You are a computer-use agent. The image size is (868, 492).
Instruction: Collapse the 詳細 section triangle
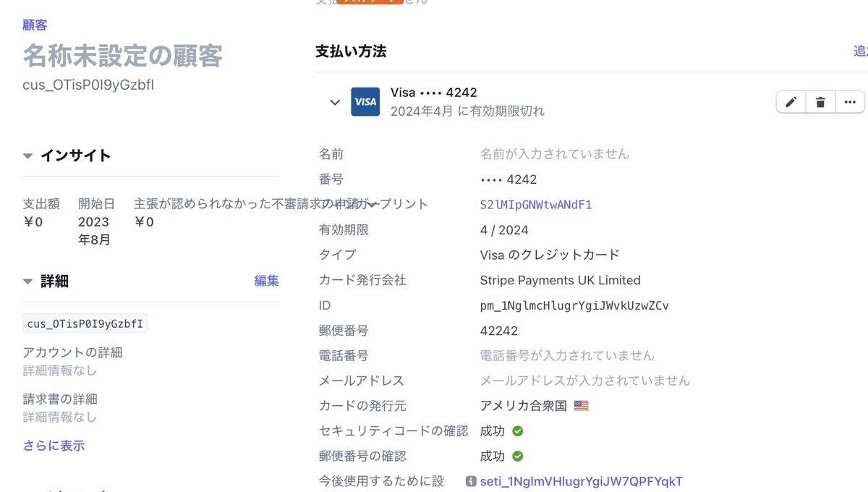coord(27,281)
